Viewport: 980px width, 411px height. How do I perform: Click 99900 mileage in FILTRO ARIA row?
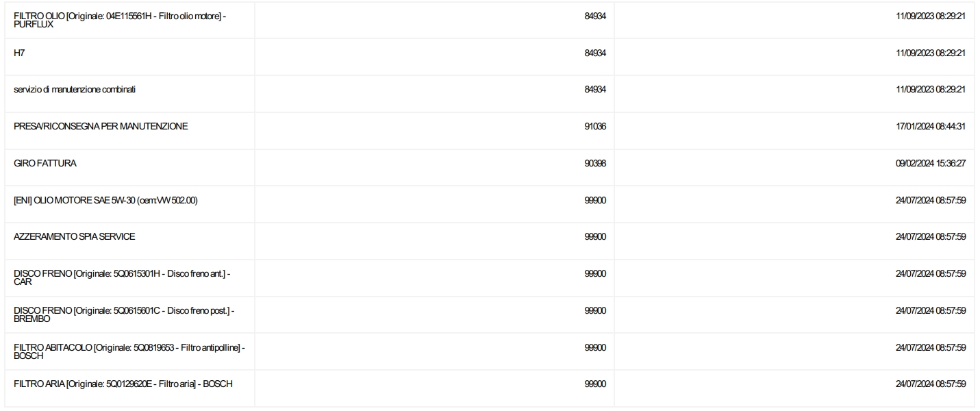tap(595, 384)
